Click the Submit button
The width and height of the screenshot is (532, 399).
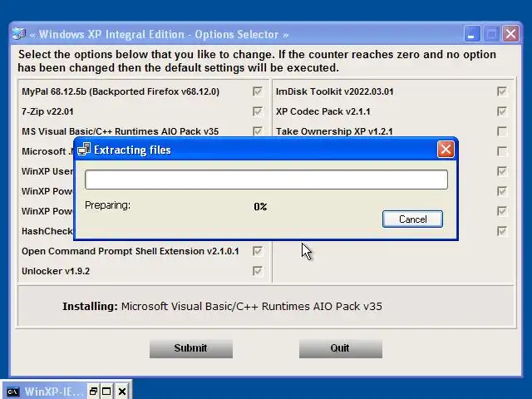[x=191, y=348]
